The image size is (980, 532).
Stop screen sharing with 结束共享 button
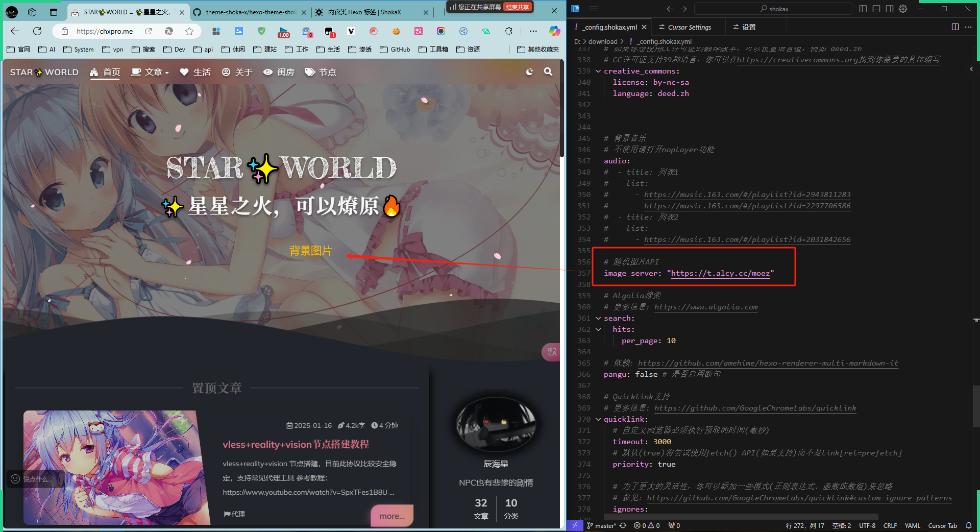click(x=518, y=7)
